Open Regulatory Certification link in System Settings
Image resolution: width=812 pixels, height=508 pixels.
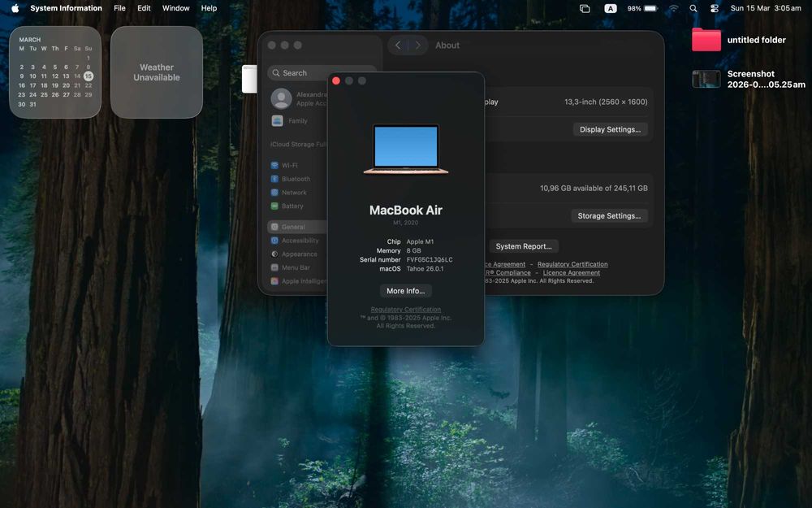(x=572, y=264)
